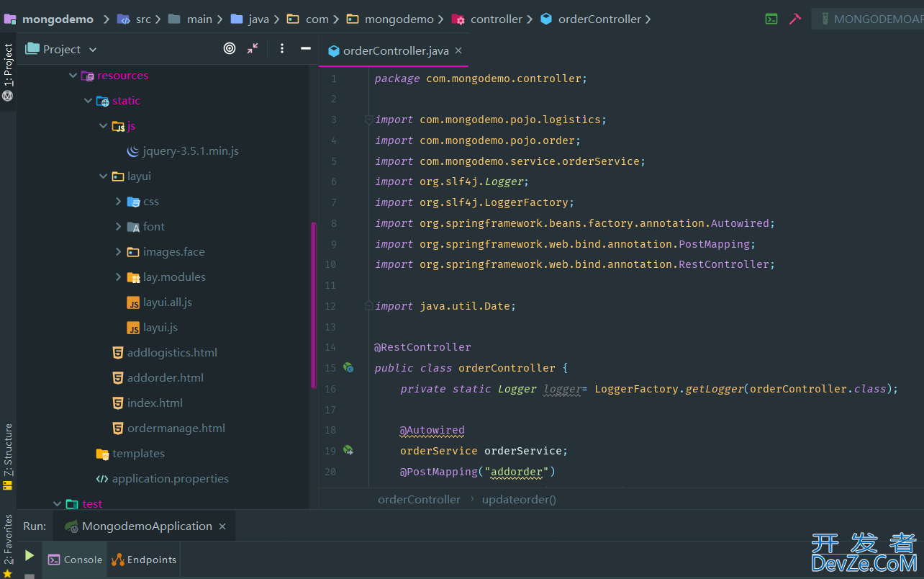Collapse the js folder
The height and width of the screenshot is (579, 924).
point(103,126)
